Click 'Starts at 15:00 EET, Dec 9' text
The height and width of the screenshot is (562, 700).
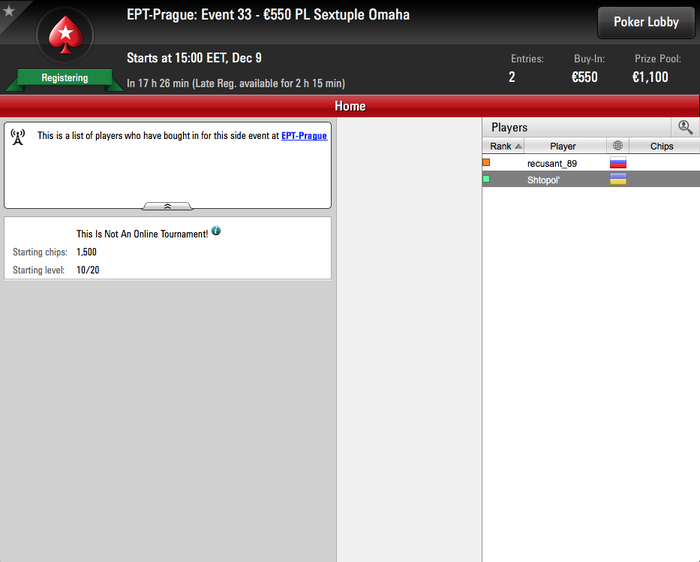(194, 58)
